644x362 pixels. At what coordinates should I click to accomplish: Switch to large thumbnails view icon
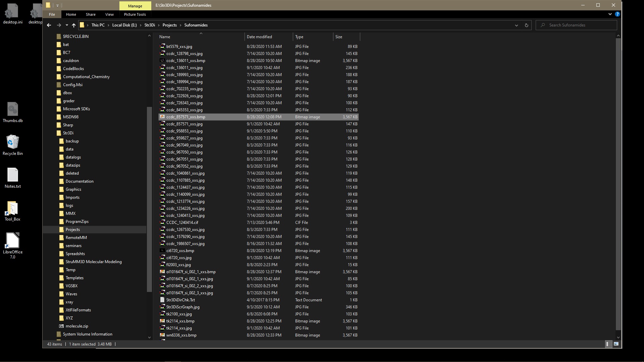pos(616,344)
